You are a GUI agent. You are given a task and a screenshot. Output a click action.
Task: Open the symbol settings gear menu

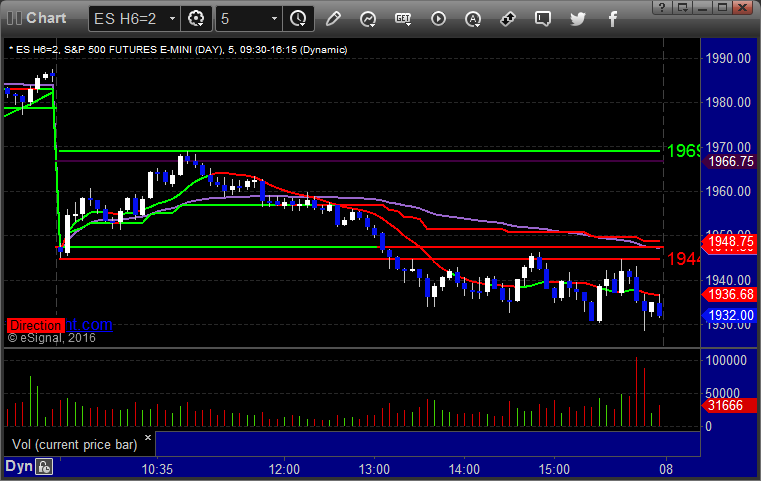(196, 19)
